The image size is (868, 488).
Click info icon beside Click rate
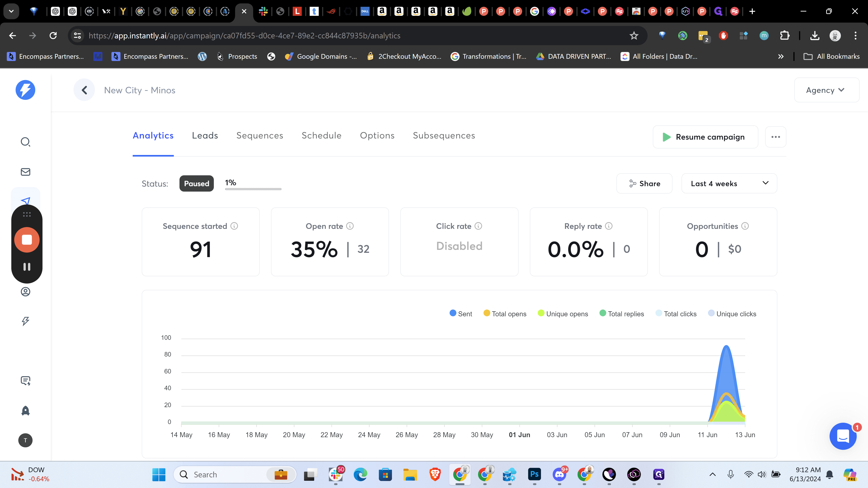(x=479, y=226)
